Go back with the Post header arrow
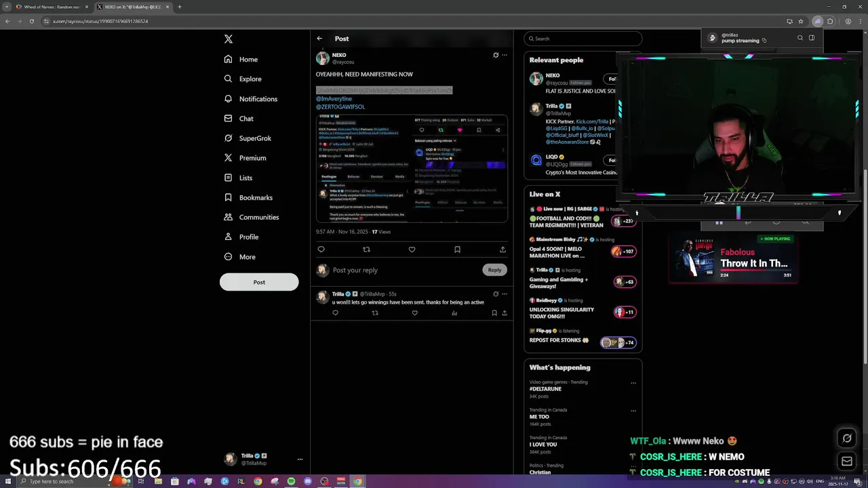The width and height of the screenshot is (868, 488). pyautogui.click(x=319, y=39)
